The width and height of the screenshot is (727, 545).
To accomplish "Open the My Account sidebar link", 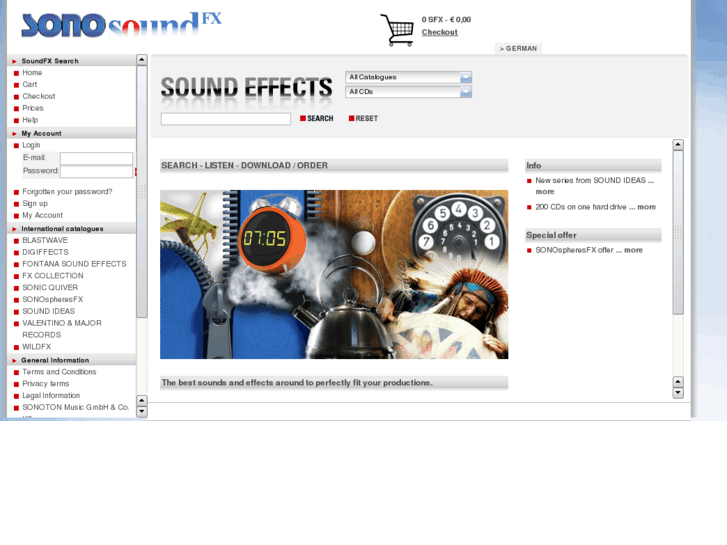I will pos(43,215).
